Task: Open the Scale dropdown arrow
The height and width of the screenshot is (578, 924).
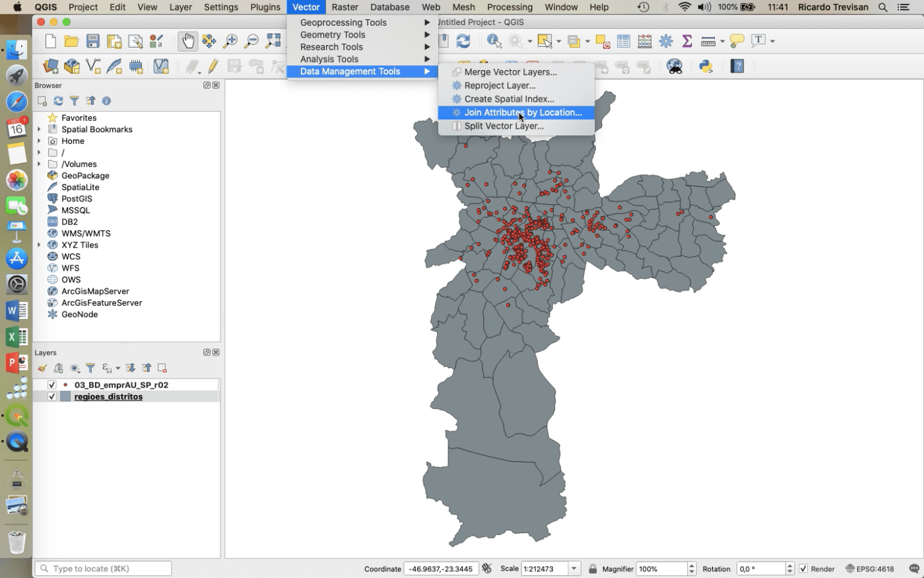Action: (574, 569)
